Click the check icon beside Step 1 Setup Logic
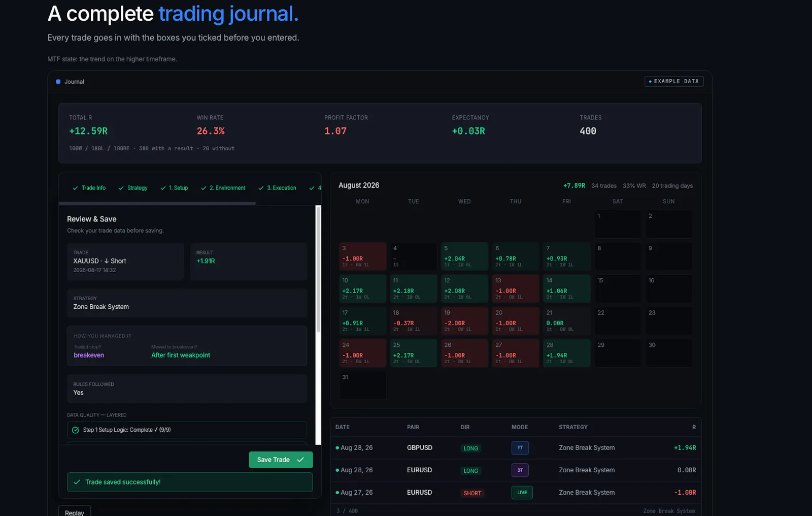Viewport: 812px width, 516px height. pos(76,430)
